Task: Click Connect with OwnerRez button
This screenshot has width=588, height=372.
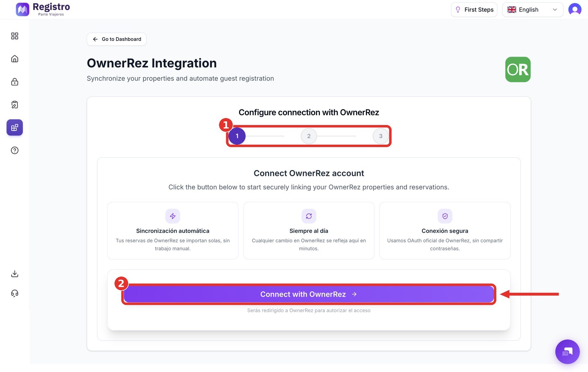Action: point(309,294)
